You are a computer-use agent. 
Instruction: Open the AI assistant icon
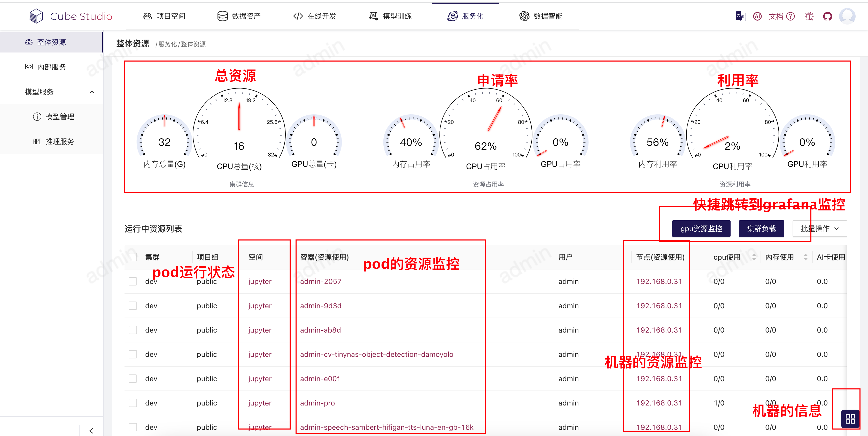(757, 16)
